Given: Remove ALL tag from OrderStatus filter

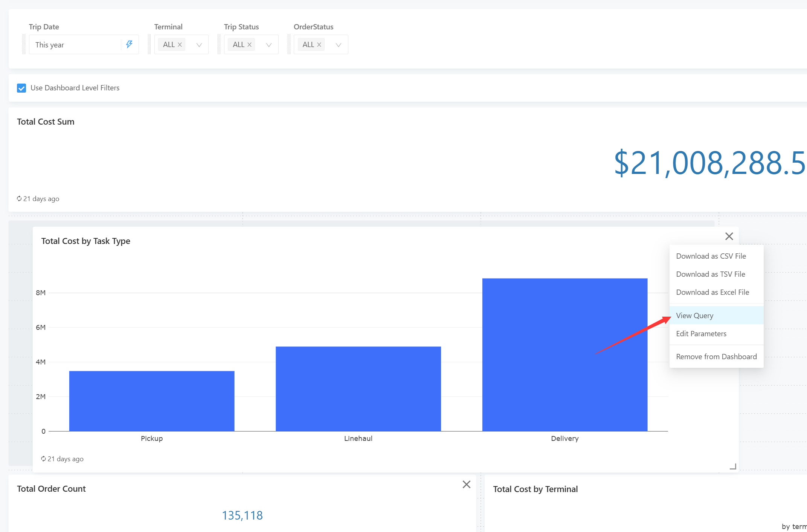Looking at the screenshot, I should [x=319, y=44].
